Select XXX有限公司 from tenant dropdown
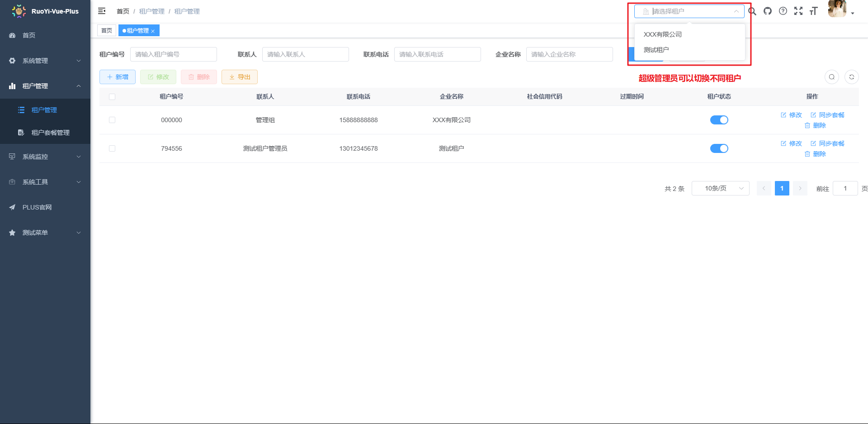The height and width of the screenshot is (424, 868). [690, 34]
